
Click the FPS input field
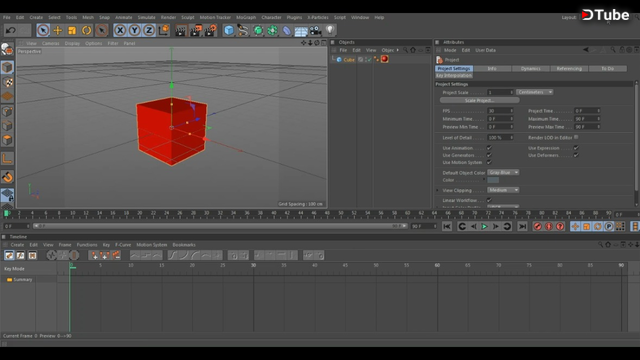pos(500,111)
